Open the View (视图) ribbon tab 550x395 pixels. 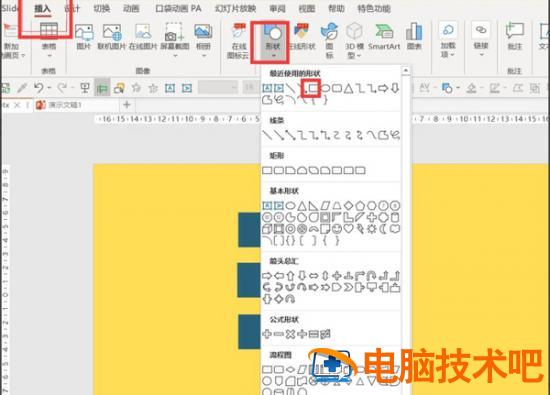tap(307, 8)
